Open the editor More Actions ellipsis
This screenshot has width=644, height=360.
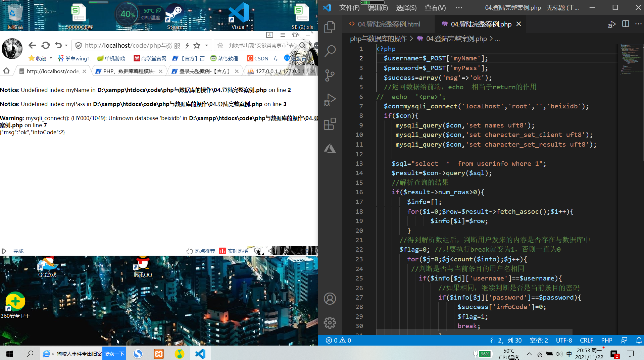click(x=638, y=24)
